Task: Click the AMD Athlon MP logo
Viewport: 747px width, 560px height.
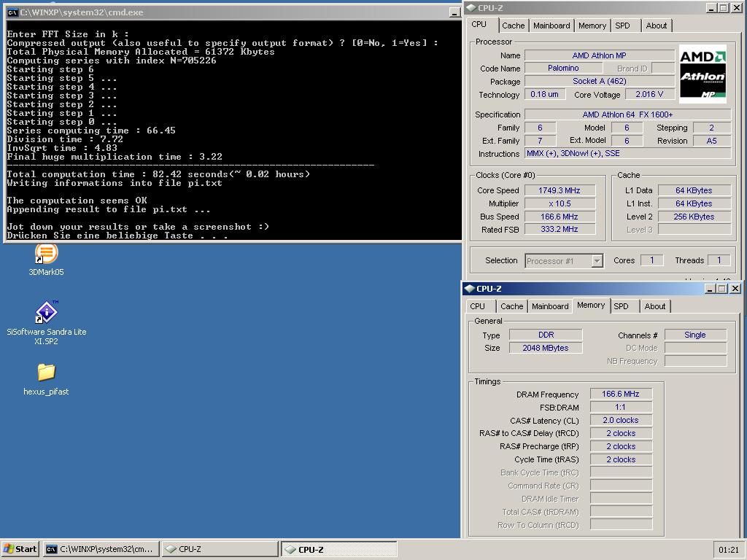Action: click(x=703, y=74)
